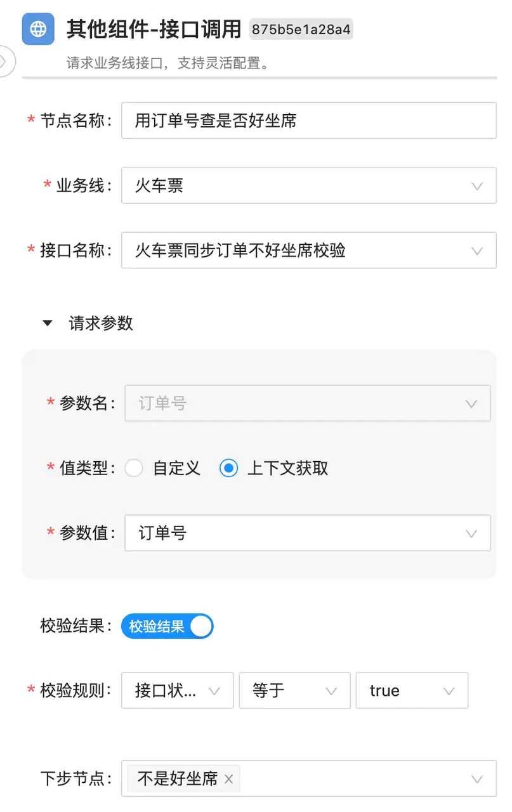Click the dropdown arrow in the 接口名称 field
512x812 pixels.
pyautogui.click(x=477, y=251)
